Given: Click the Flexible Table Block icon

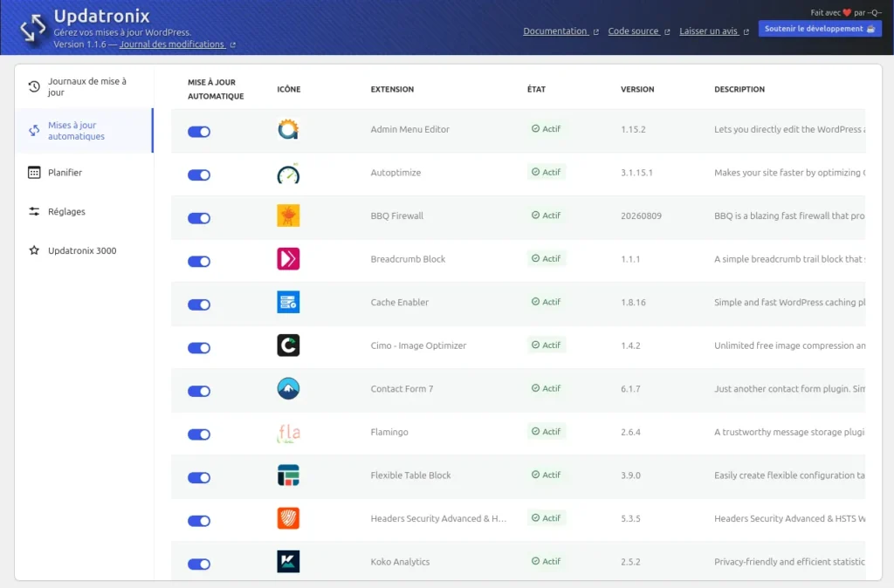Looking at the screenshot, I should pos(288,475).
